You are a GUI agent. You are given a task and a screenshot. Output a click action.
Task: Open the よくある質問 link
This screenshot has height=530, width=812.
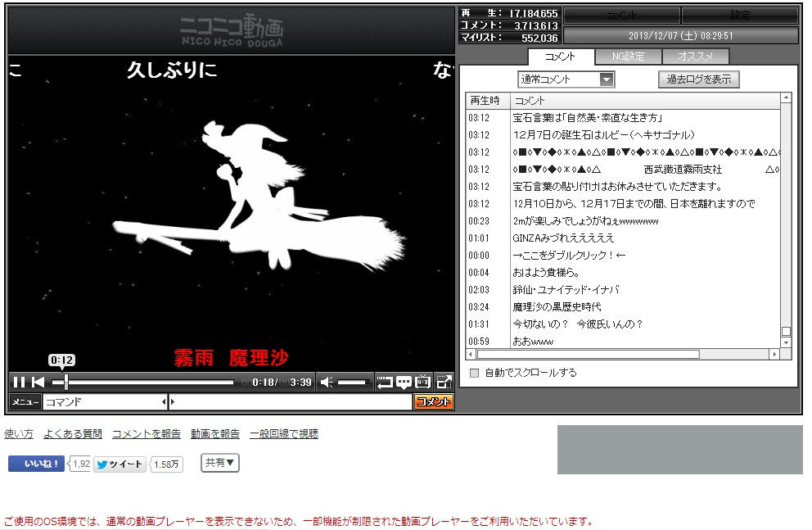point(73,433)
